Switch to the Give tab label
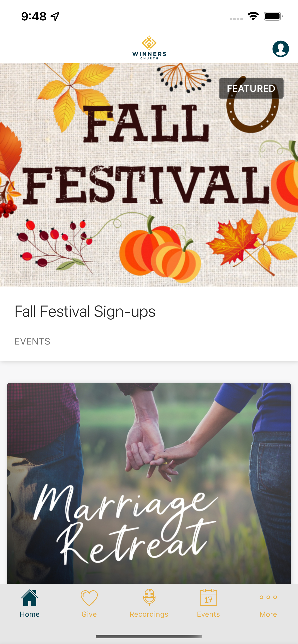 pos(89,614)
